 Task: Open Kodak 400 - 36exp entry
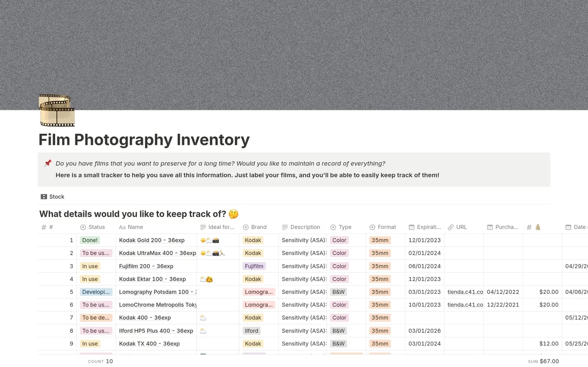[x=145, y=318]
